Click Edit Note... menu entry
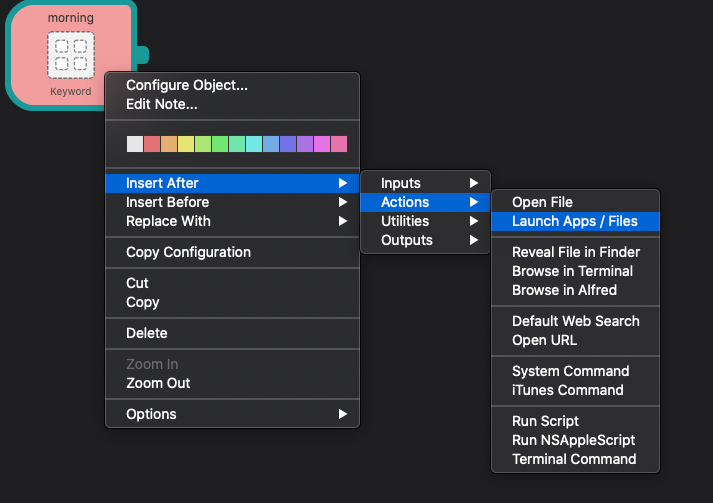713x503 pixels. [162, 104]
